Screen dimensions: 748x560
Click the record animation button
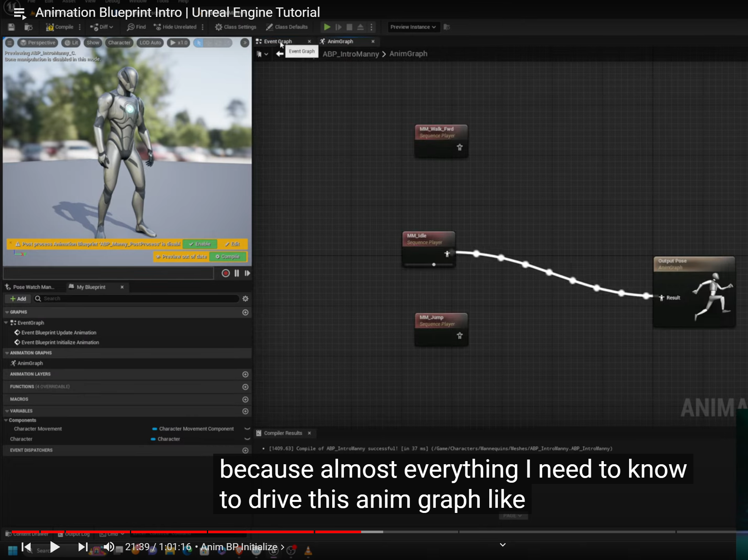click(225, 273)
